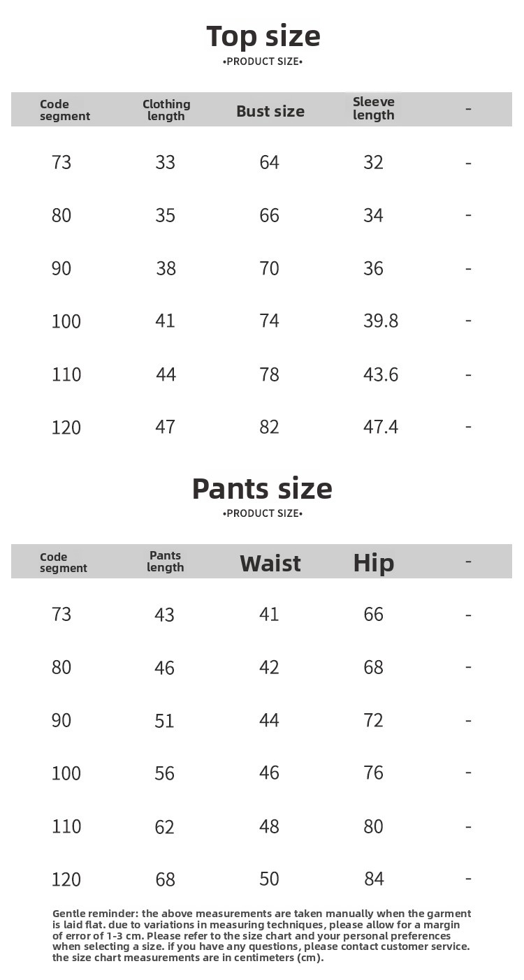Select the 'Pants length' column header
The width and height of the screenshot is (524, 980).
click(166, 561)
